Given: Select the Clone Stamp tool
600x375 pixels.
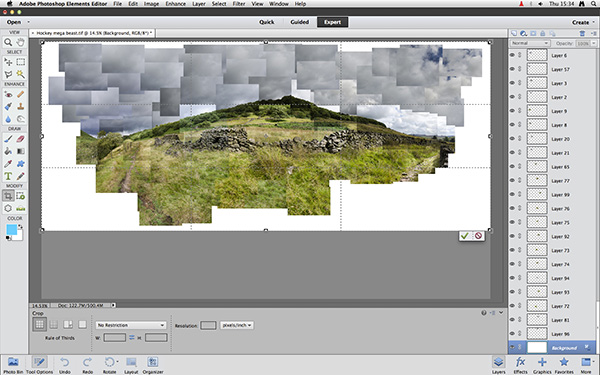Looking at the screenshot, I should (x=20, y=106).
